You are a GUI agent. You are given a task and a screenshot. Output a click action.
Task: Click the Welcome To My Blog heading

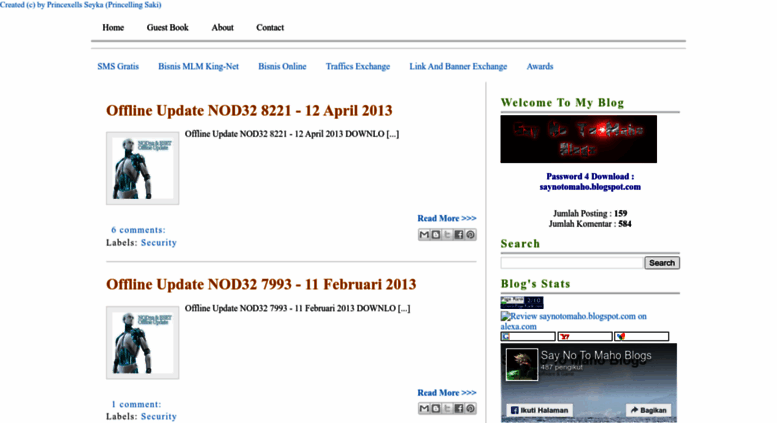point(562,103)
